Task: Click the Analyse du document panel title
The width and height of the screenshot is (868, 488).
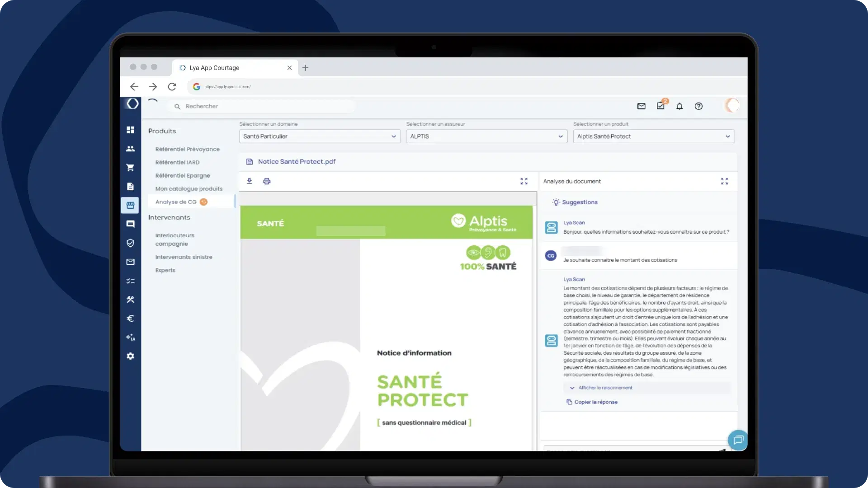Action: 572,181
